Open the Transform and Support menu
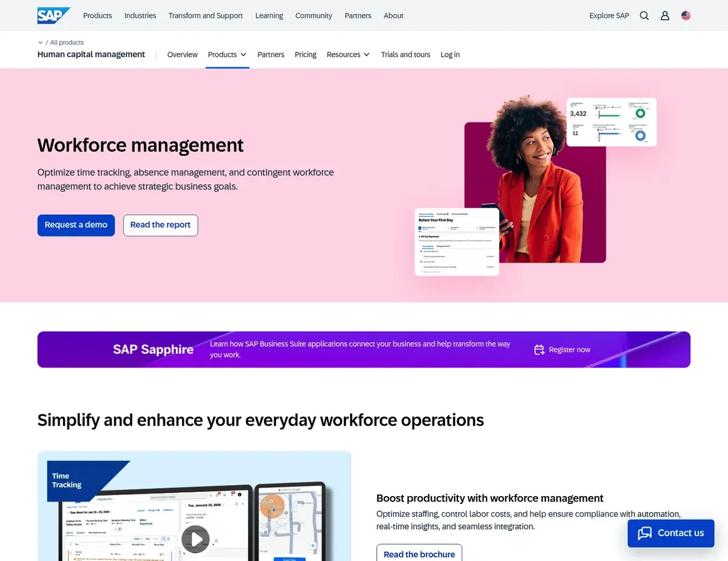Screen dimensions: 728x561 click(x=206, y=16)
